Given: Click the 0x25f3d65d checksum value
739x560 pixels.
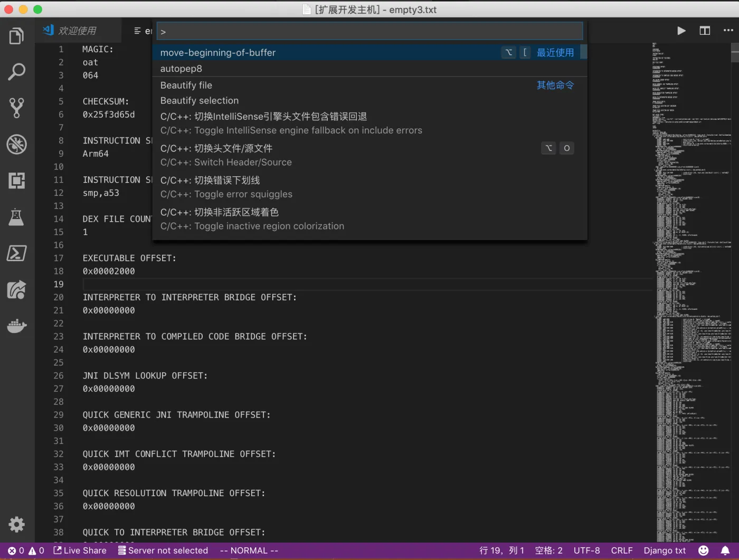Looking at the screenshot, I should (109, 115).
